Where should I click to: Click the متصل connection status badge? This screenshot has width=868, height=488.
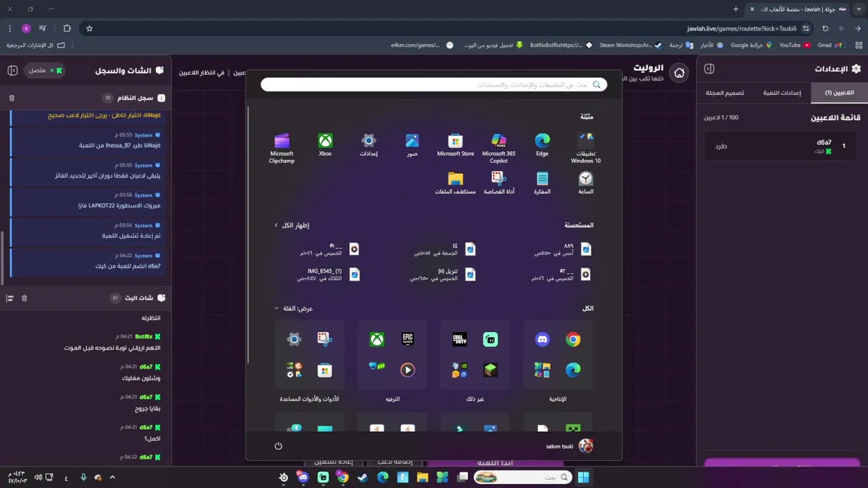[46, 70]
